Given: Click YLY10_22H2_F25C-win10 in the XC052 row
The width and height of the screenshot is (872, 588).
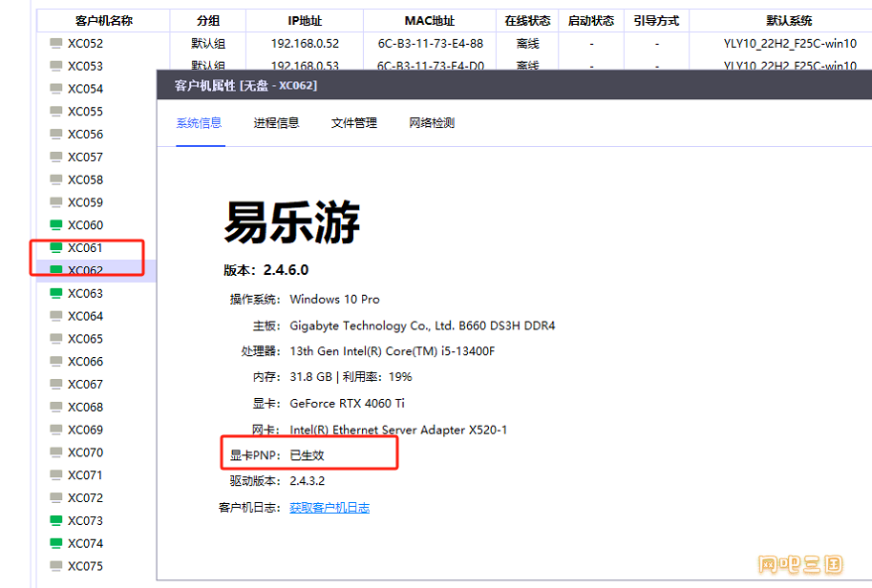Looking at the screenshot, I should pos(790,43).
